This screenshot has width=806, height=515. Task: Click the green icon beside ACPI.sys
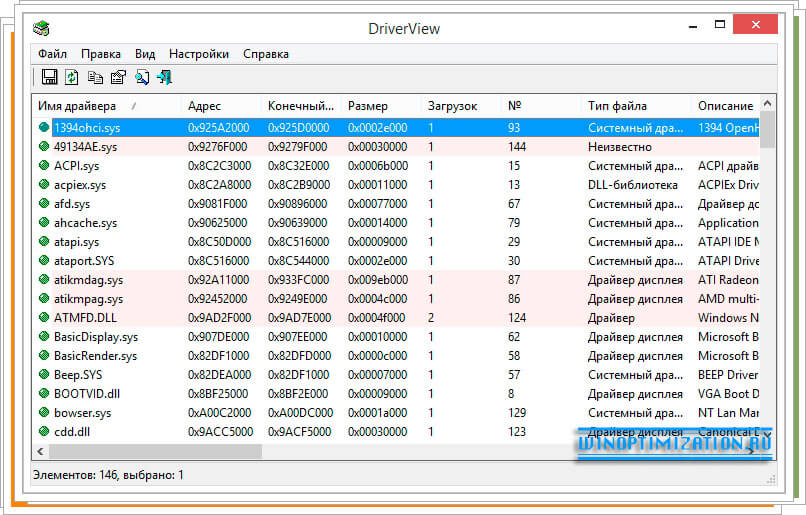pos(44,165)
